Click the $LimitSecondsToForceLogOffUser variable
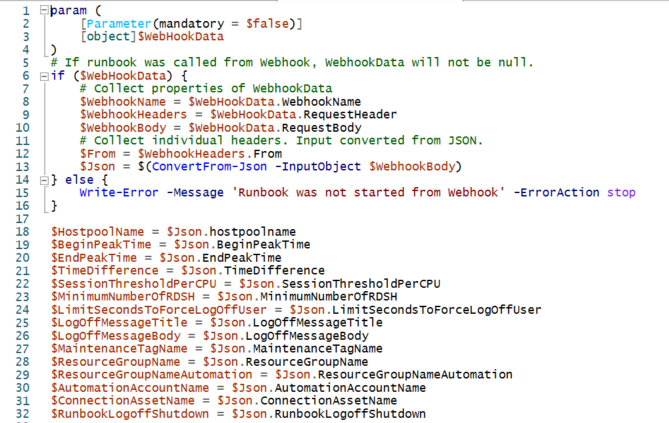Viewport: 669px width, 423px height. [159, 310]
